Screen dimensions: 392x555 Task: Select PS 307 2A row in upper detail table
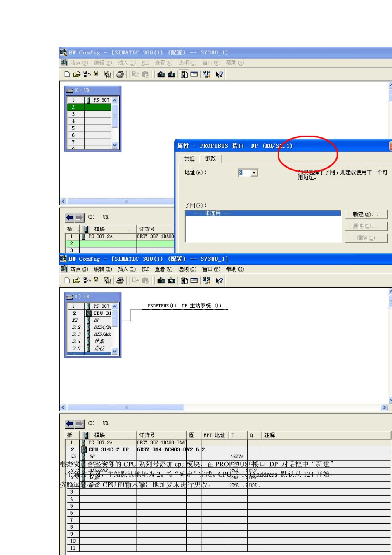click(120, 236)
